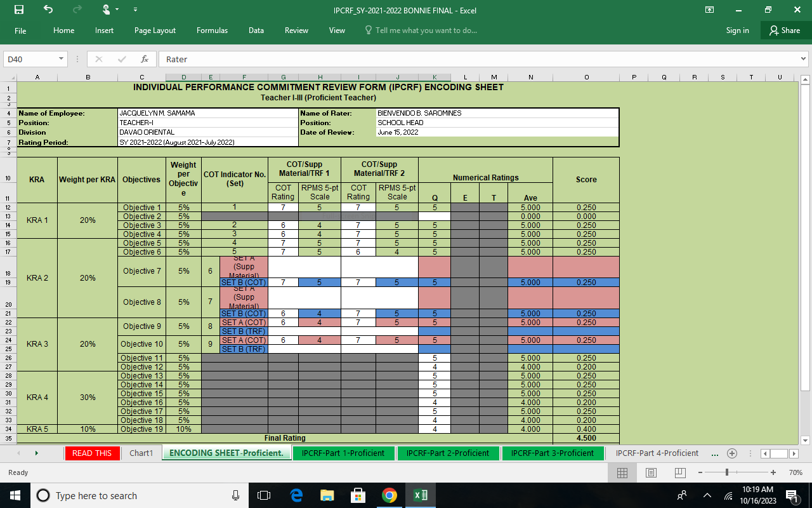Switch to the Insert ribbon tab
Viewport: 812px width, 508px height.
[x=105, y=30]
